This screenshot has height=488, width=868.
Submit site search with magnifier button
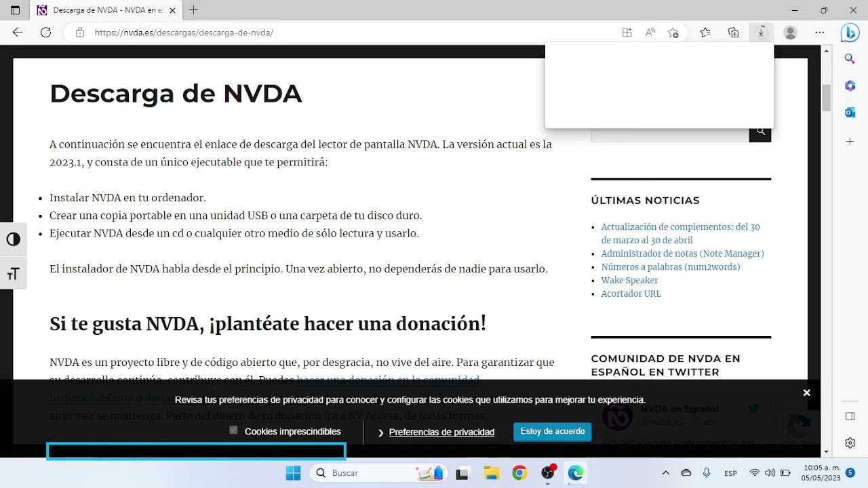click(760, 132)
